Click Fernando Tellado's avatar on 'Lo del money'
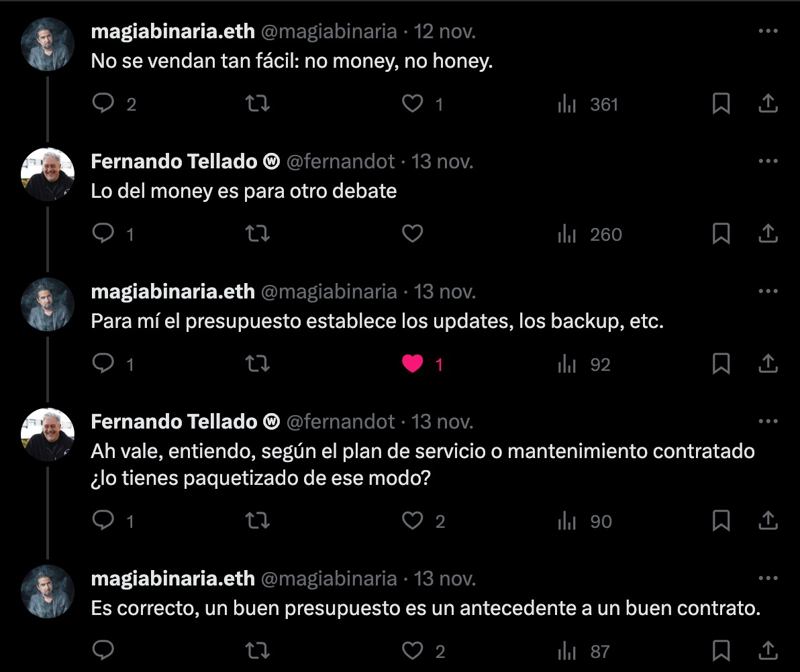Image resolution: width=800 pixels, height=672 pixels. click(48, 174)
